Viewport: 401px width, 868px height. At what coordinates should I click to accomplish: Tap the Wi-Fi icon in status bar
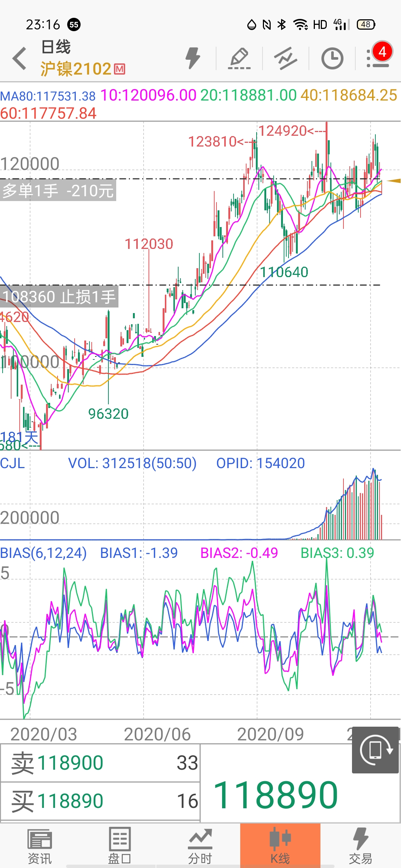click(300, 24)
